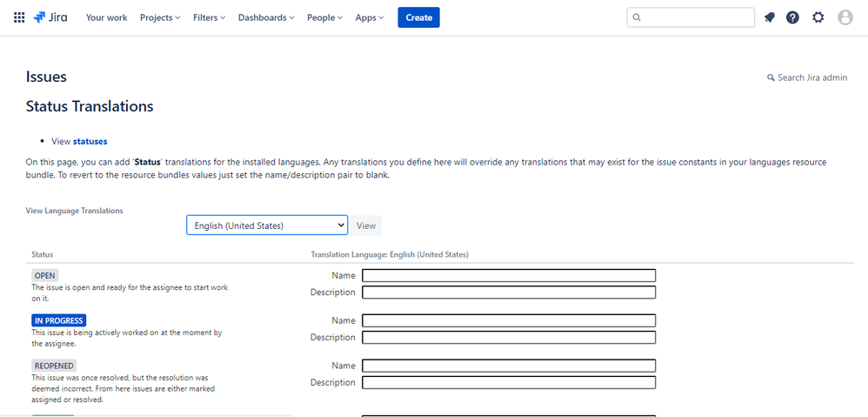
Task: Click inside the top search field
Action: coord(691,17)
